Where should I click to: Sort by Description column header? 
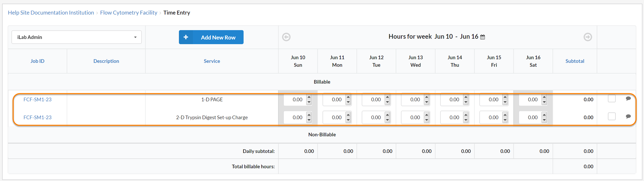(106, 61)
